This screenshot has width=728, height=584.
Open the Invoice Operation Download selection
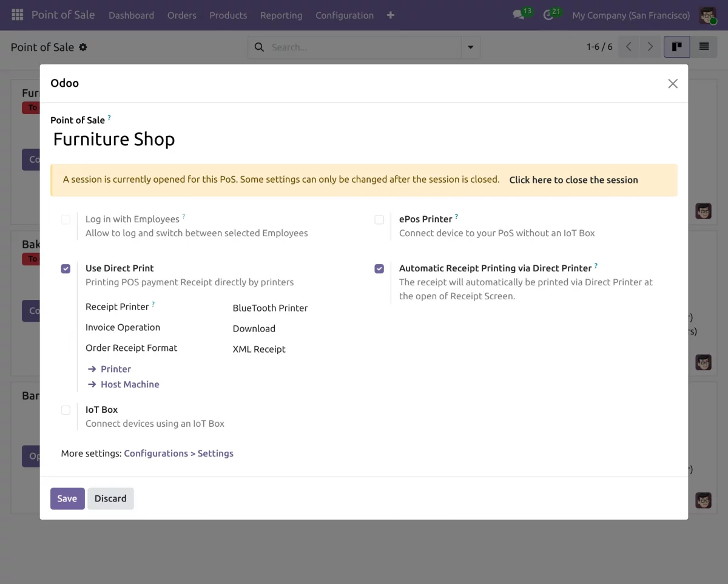click(x=254, y=329)
